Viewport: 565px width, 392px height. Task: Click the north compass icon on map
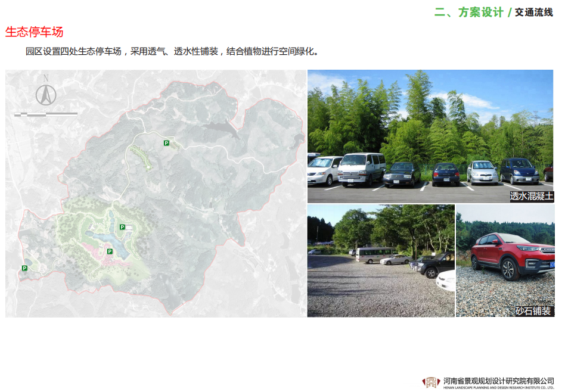click(46, 92)
